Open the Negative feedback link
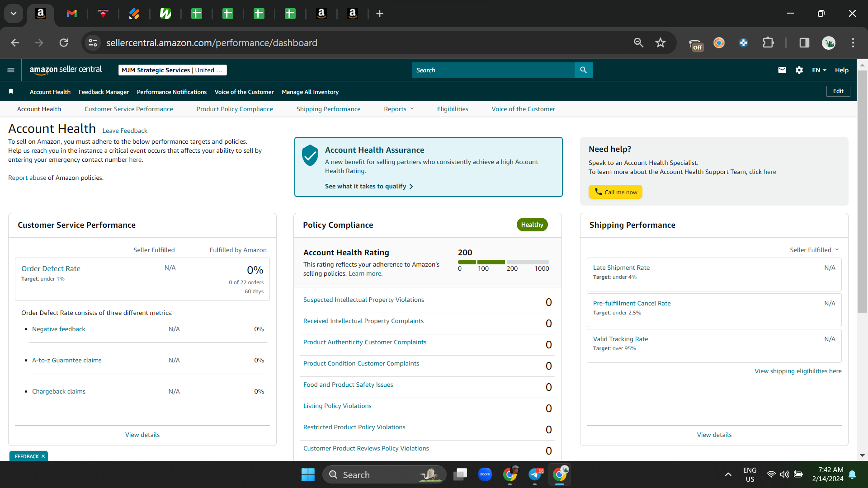The height and width of the screenshot is (488, 868). coord(59,329)
